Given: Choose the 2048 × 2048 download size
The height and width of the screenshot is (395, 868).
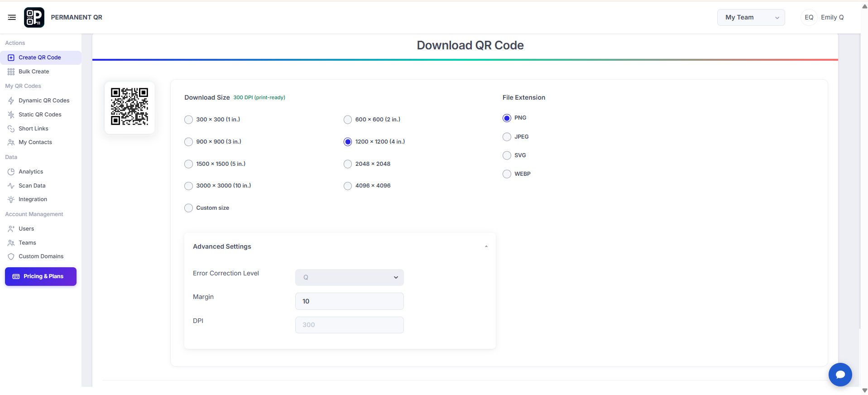Looking at the screenshot, I should pos(348,164).
